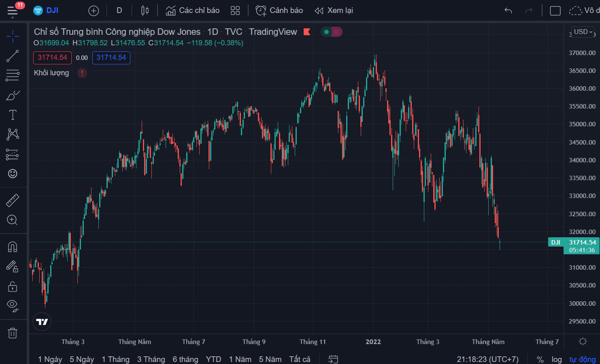The image size is (600, 364).
Task: Open prediction and measurement tools
Action: tap(13, 154)
